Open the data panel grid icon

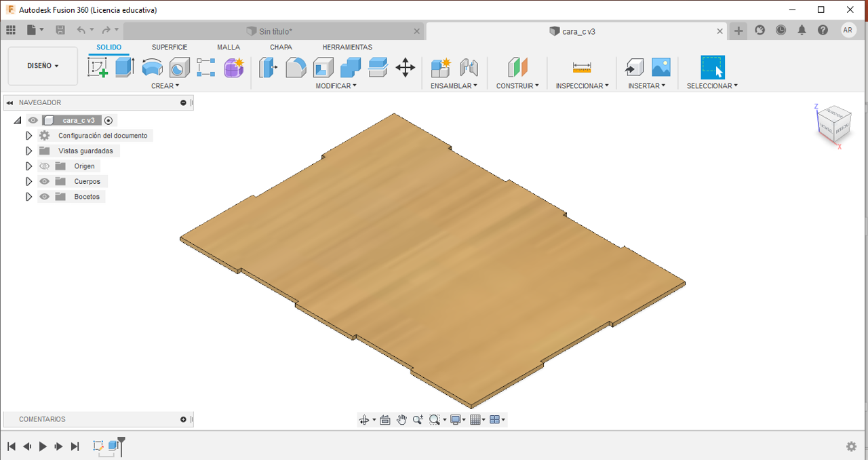click(11, 30)
